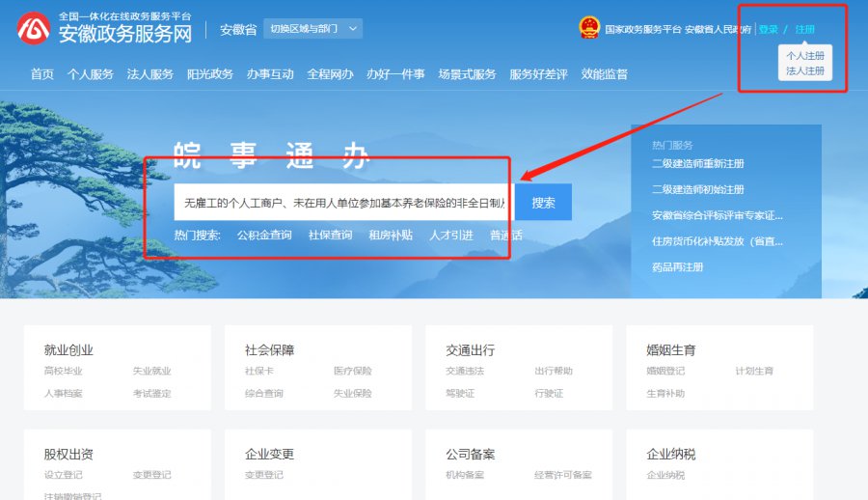Click 企业纳税 sub-link under 企业纳税 heading
Image resolution: width=868 pixels, height=500 pixels.
pyautogui.click(x=665, y=475)
